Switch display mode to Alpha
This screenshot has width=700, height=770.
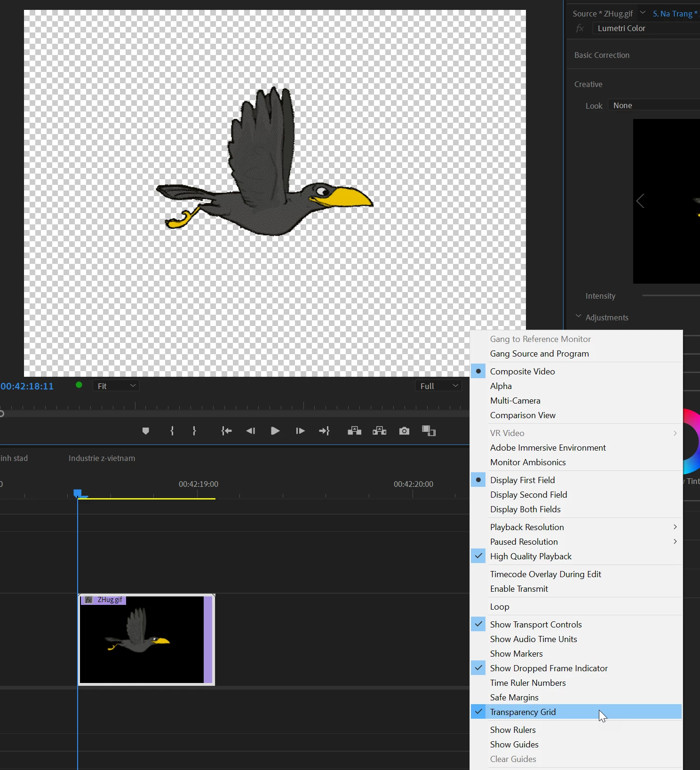click(501, 386)
